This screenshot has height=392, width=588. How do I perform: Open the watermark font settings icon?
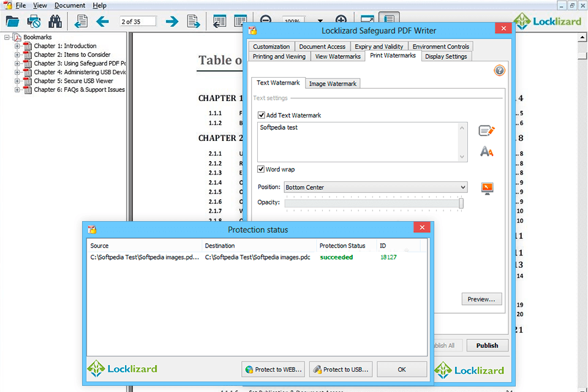pyautogui.click(x=487, y=151)
